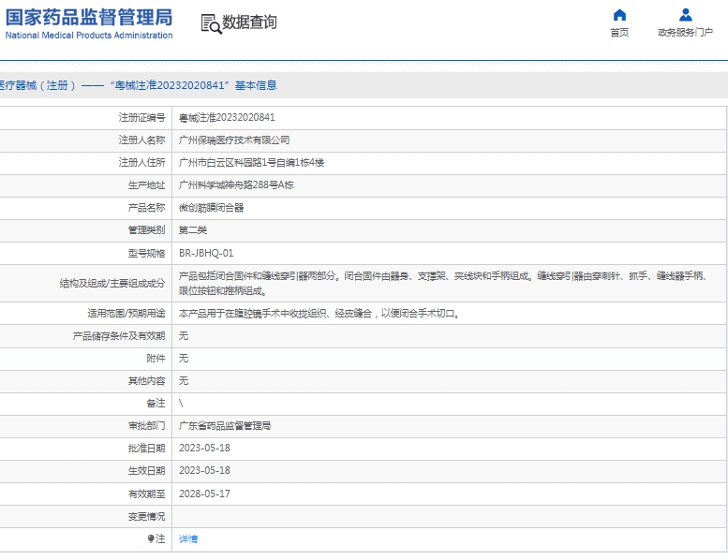The image size is (728, 560).
Task: Click production address 广州科学城神舟路288号A栋
Action: (x=236, y=185)
